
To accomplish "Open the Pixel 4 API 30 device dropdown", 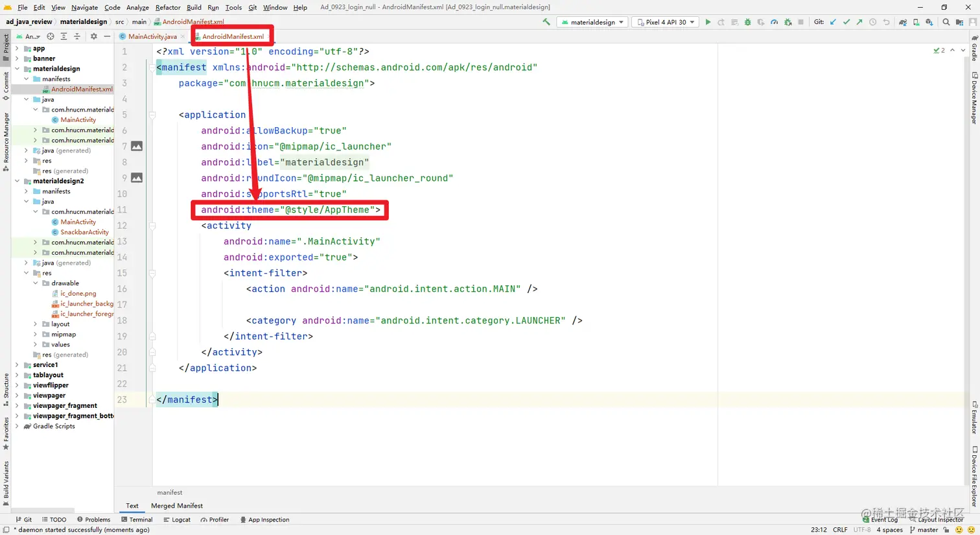I will pyautogui.click(x=666, y=22).
